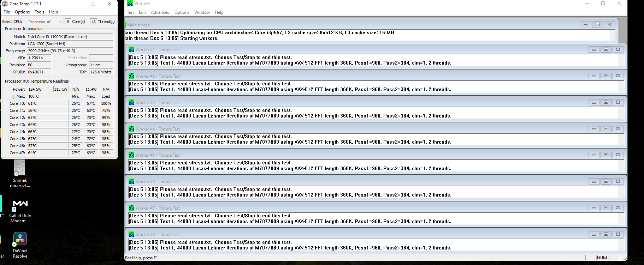Open Core Temp Help menu
The height and width of the screenshot is (265, 644).
point(53,12)
